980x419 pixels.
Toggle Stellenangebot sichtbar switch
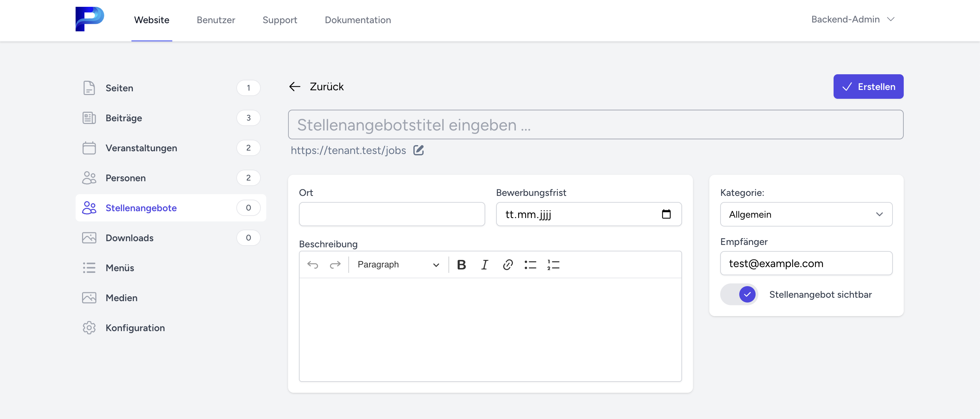(739, 294)
